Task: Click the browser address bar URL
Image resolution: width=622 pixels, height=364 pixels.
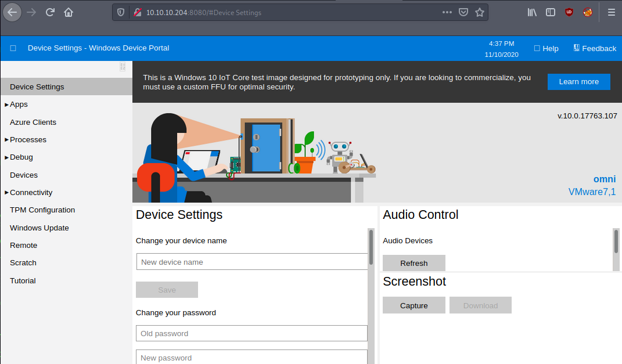Action: point(203,13)
